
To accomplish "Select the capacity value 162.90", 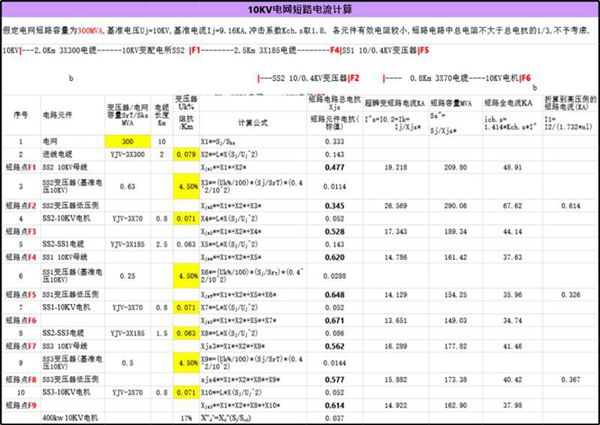I will pyautogui.click(x=455, y=405).
